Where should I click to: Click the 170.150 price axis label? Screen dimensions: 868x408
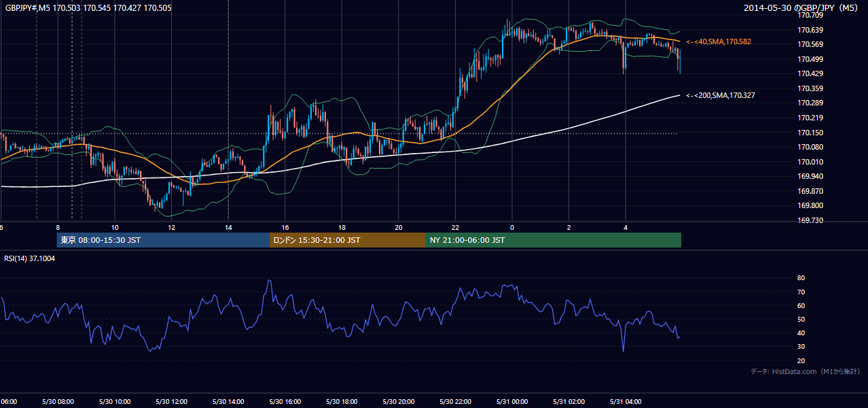[810, 133]
